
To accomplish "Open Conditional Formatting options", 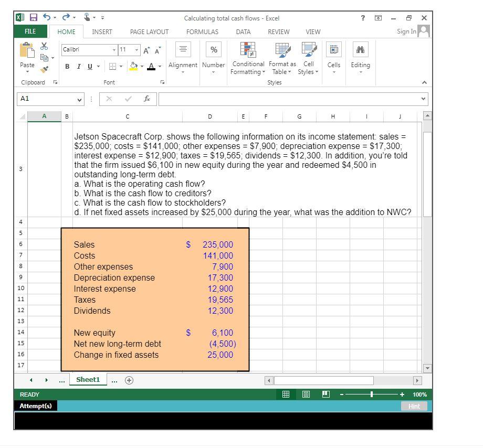I will pos(247,58).
